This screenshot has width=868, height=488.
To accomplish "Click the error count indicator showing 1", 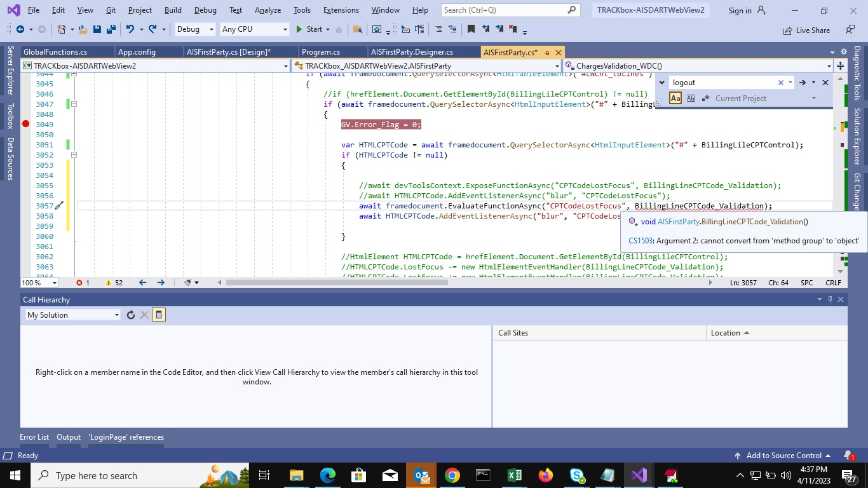I will pos(83,283).
